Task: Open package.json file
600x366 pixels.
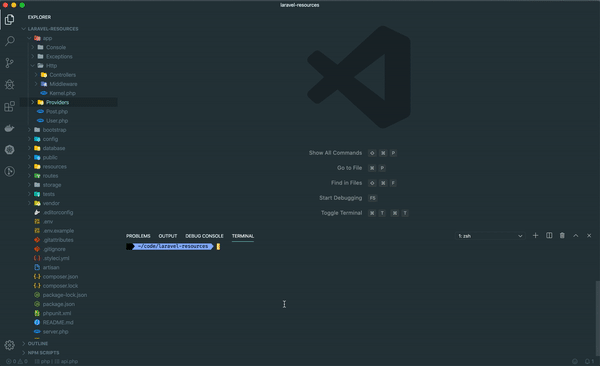Action: (59, 304)
